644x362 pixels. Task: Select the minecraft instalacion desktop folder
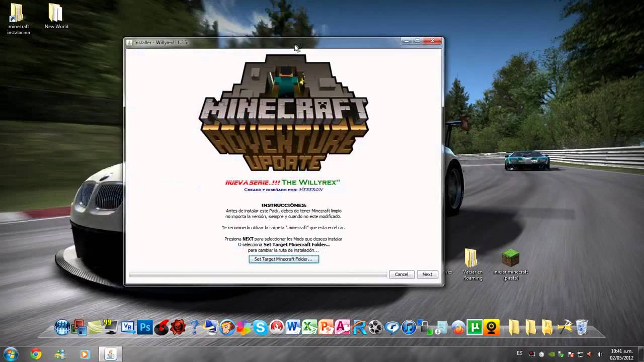coord(18,20)
